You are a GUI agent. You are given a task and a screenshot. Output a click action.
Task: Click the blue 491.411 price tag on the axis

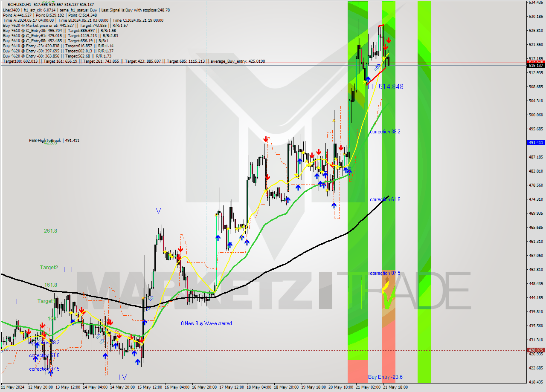[x=536, y=142]
